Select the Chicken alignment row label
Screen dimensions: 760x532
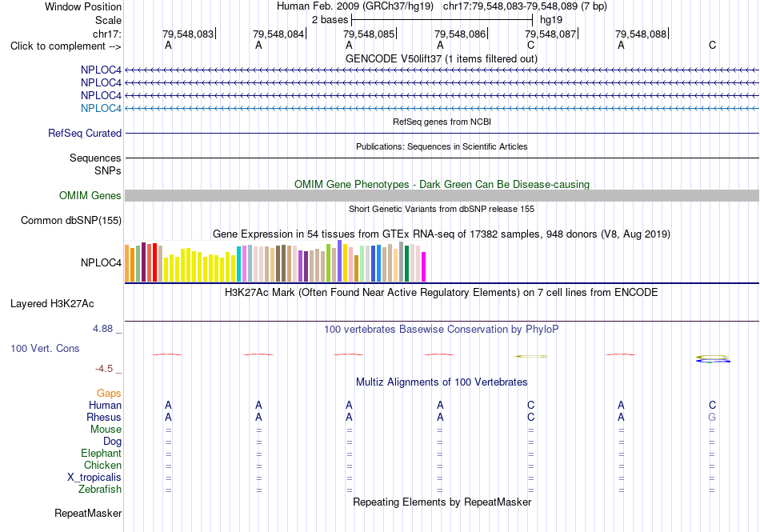[x=102, y=465]
